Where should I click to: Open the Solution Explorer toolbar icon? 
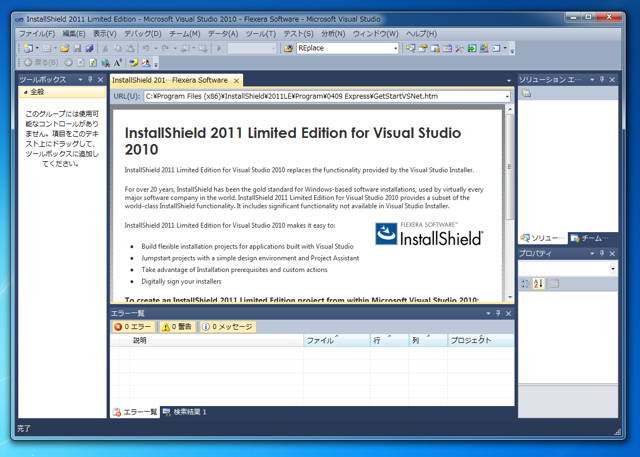point(410,49)
